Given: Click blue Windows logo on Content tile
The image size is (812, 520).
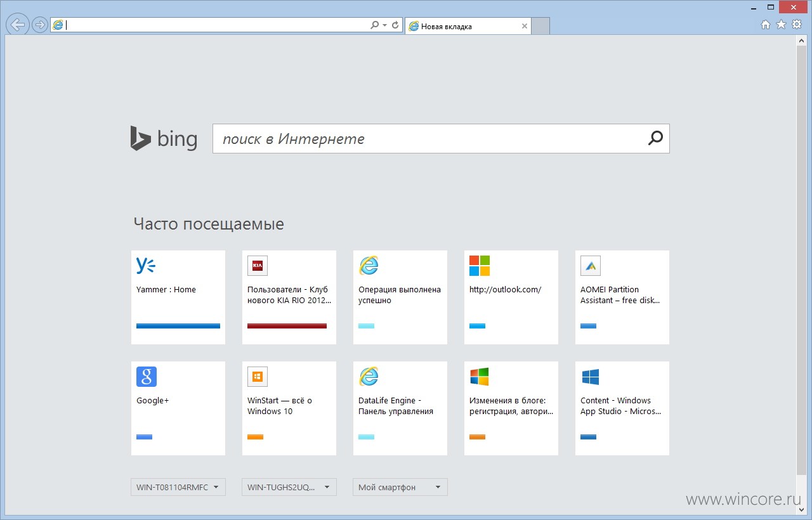Looking at the screenshot, I should coord(591,377).
